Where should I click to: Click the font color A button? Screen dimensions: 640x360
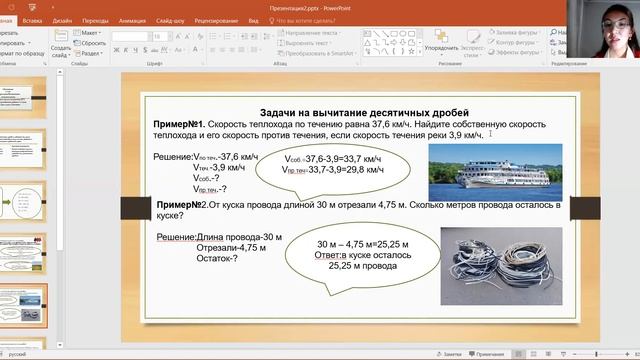point(195,50)
